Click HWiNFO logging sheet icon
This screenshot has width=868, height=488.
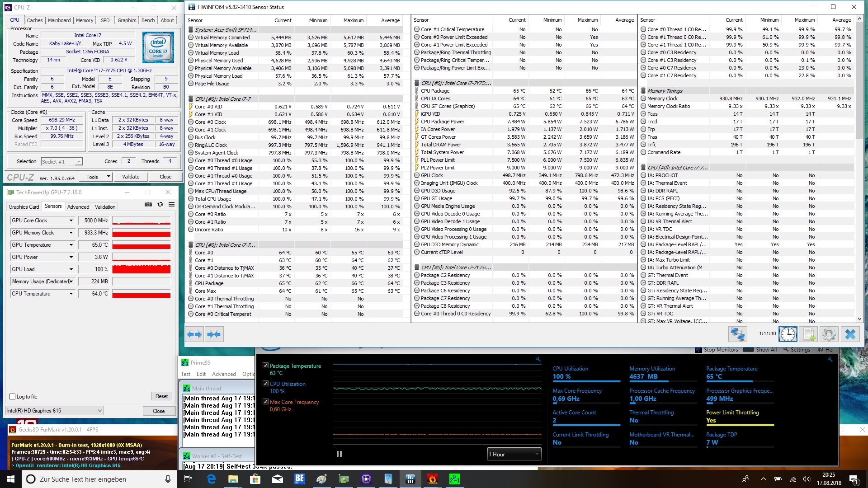pyautogui.click(x=808, y=334)
